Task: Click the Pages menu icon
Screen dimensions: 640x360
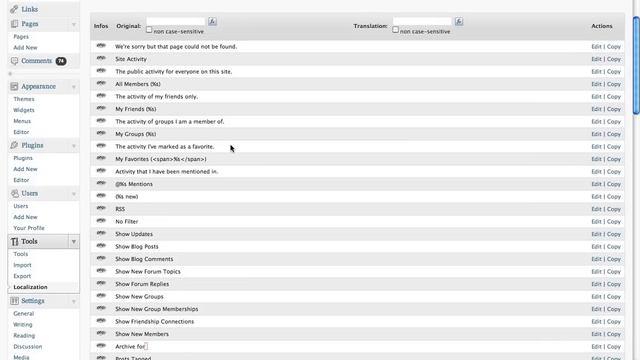Action: click(14, 24)
